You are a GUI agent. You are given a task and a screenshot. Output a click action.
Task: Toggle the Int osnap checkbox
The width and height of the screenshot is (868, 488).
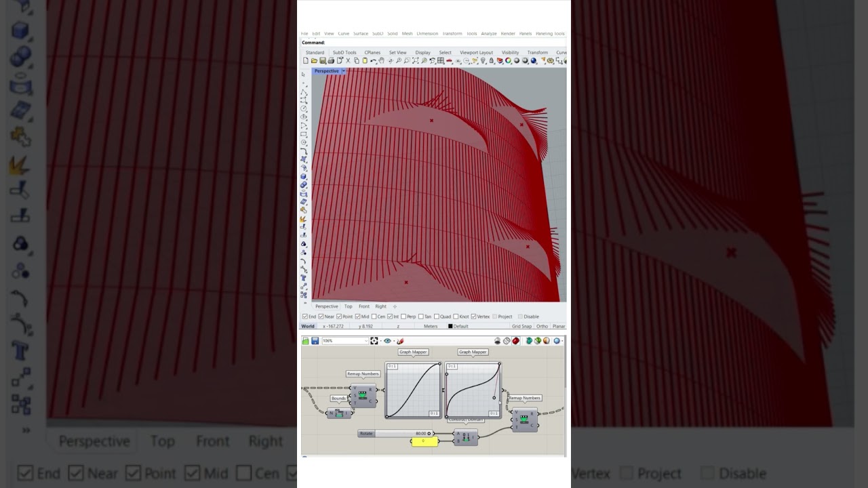pos(390,317)
